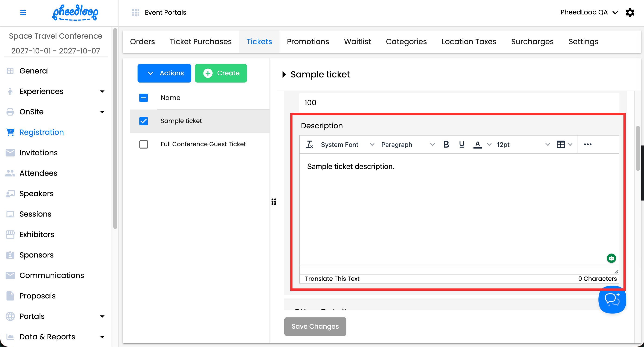Screen dimensions: 644x347
Task: Open settings gear icon
Action: (630, 12)
